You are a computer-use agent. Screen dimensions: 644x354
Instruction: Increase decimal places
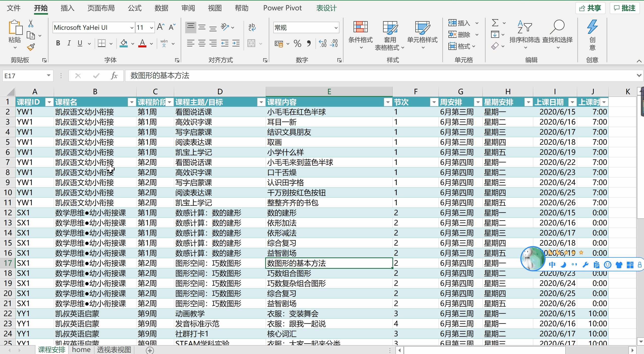323,43
